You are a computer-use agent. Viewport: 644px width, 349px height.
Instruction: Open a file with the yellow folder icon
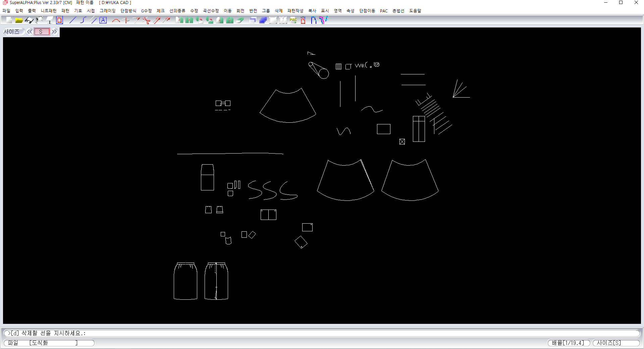click(19, 20)
